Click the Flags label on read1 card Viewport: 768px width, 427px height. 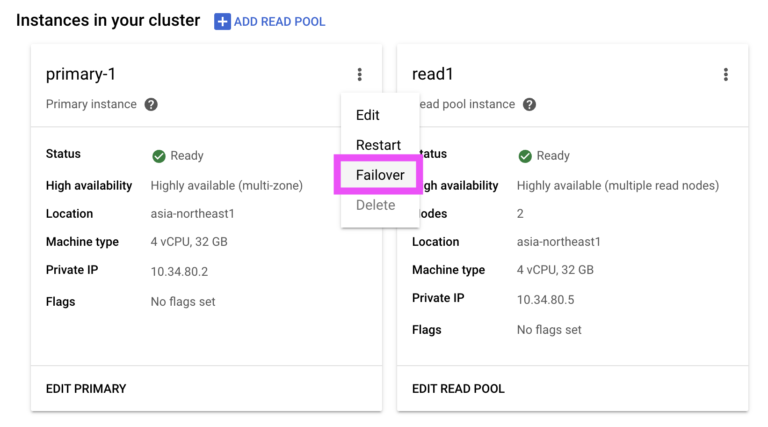point(427,330)
